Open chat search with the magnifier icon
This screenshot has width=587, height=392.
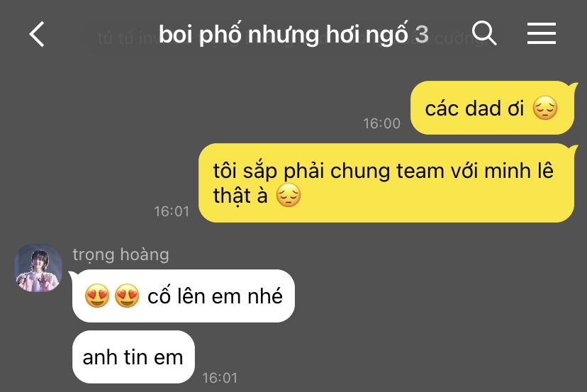pyautogui.click(x=484, y=33)
